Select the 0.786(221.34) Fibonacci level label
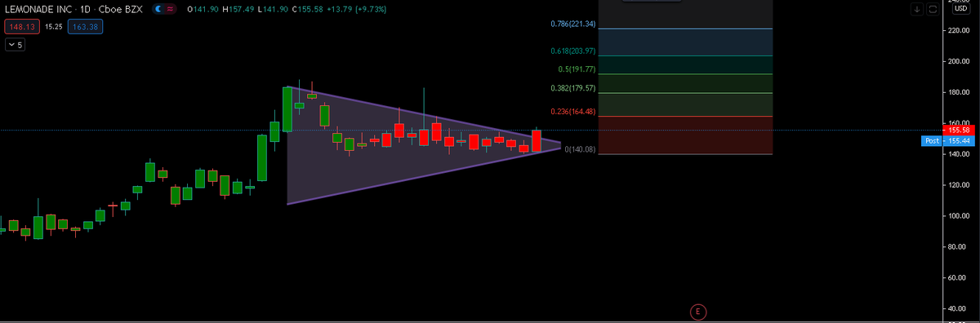 click(572, 24)
